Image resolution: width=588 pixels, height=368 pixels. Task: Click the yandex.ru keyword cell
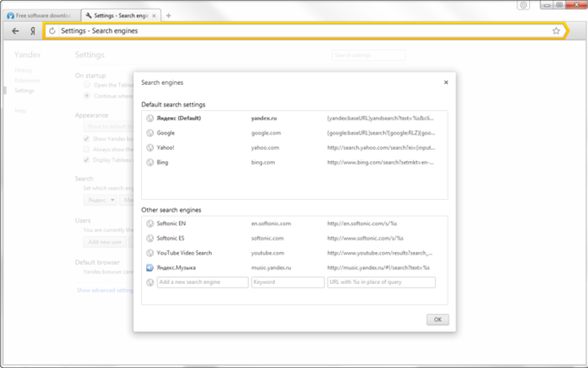point(264,119)
